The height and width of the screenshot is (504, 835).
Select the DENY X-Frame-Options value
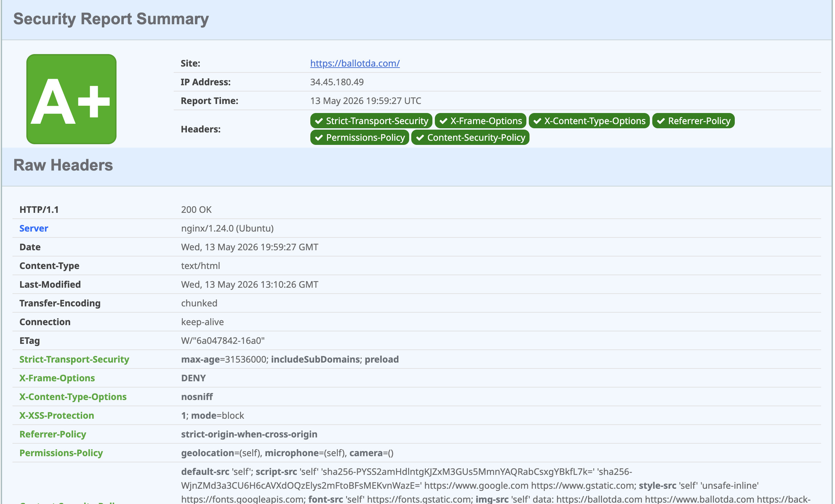tap(193, 378)
